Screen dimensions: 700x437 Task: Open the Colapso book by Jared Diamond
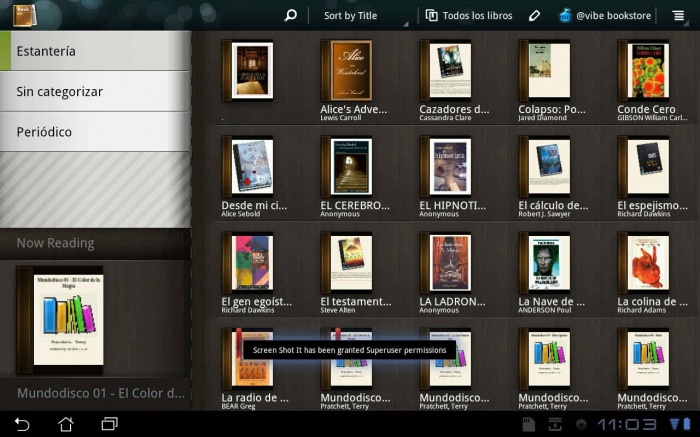545,71
